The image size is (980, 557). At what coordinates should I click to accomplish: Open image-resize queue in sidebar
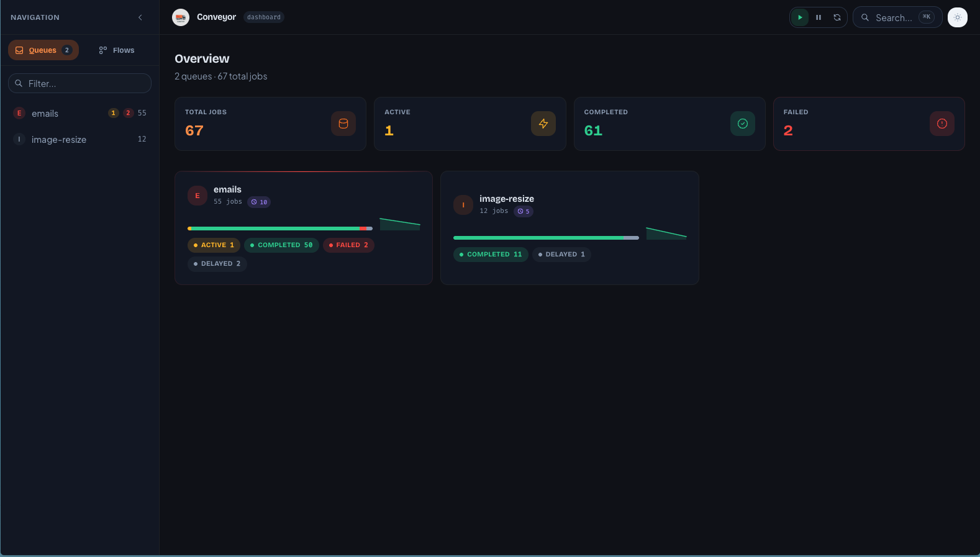pyautogui.click(x=59, y=140)
